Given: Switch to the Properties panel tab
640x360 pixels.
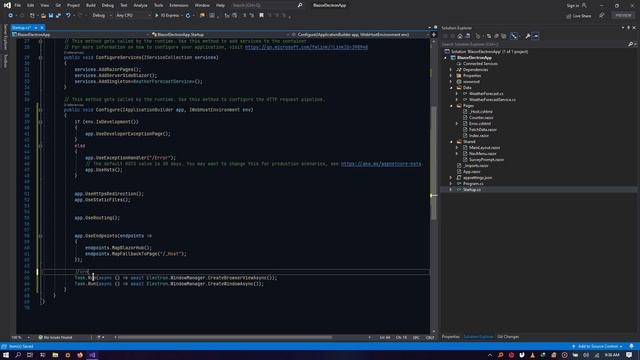Looking at the screenshot, I should click(x=451, y=337).
